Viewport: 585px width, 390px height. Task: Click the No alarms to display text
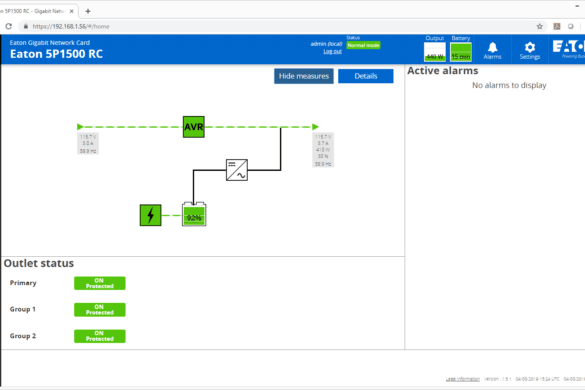[509, 85]
